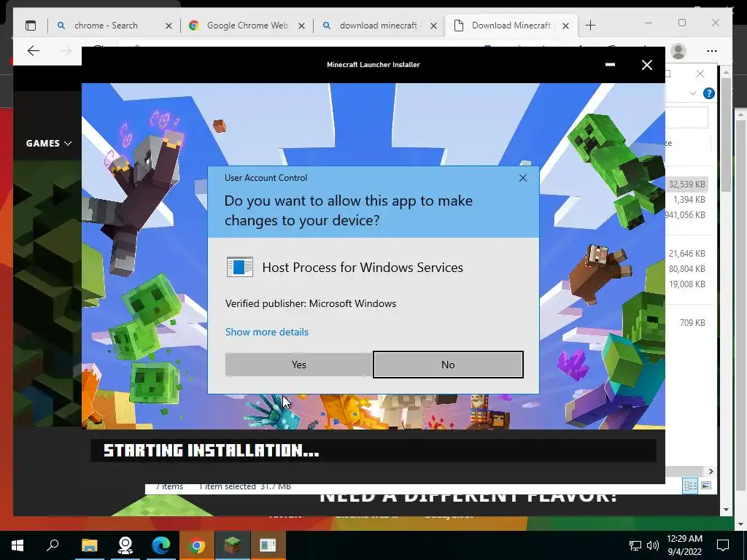Viewport: 747px width, 560px height.
Task: Open the Host Process taskbar icon
Action: (x=268, y=545)
